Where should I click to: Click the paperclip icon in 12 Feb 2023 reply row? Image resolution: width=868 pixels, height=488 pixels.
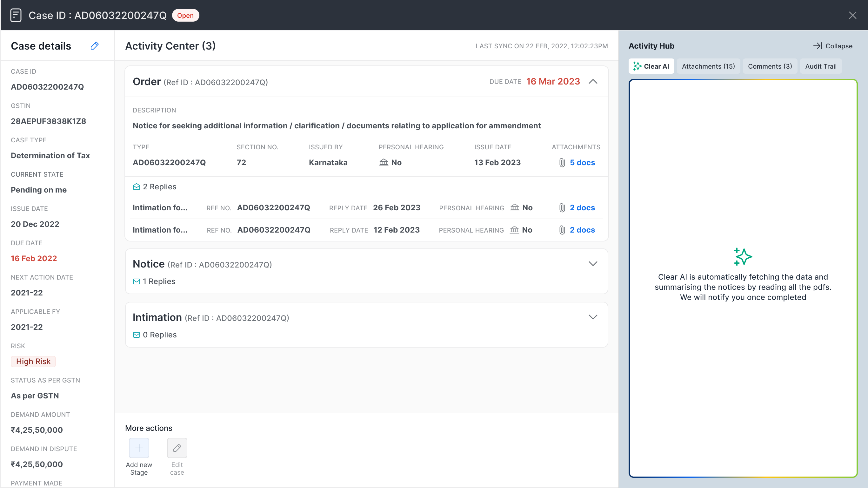tap(562, 230)
